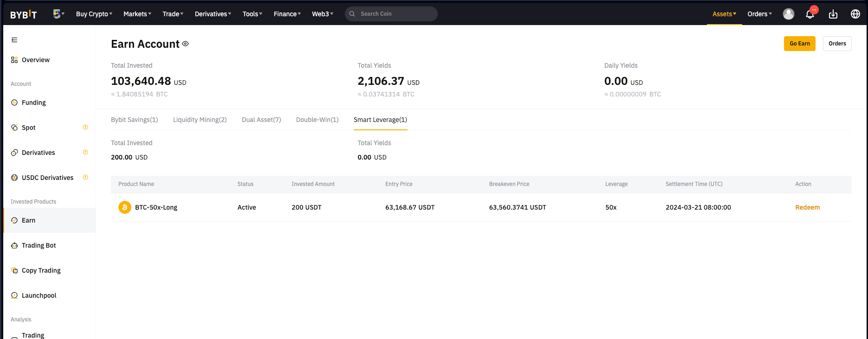Screen dimensions: 868x339
Task: Click the Bitcoin coin icon in BTC-50x-Long row
Action: [124, 207]
